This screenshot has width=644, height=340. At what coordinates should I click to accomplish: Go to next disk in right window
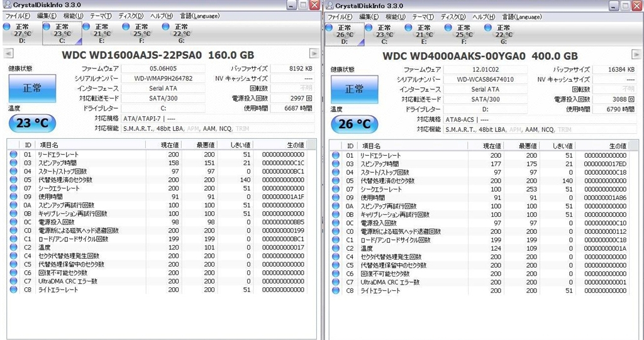point(636,54)
